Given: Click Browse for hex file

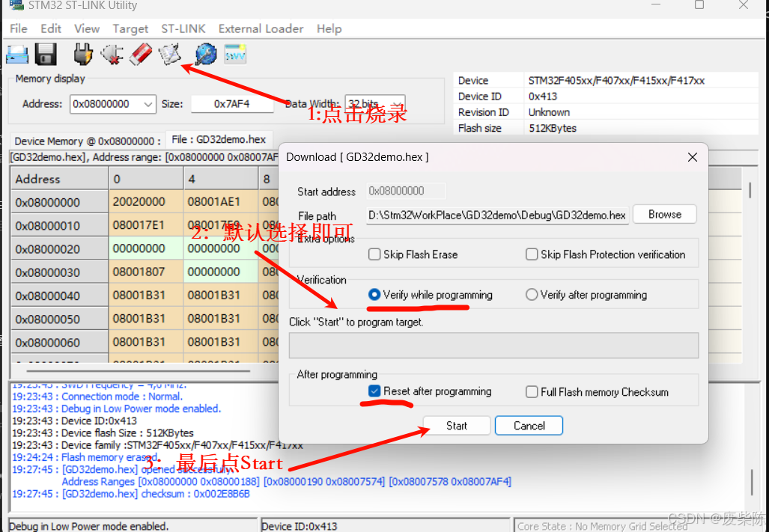Looking at the screenshot, I should tap(664, 215).
